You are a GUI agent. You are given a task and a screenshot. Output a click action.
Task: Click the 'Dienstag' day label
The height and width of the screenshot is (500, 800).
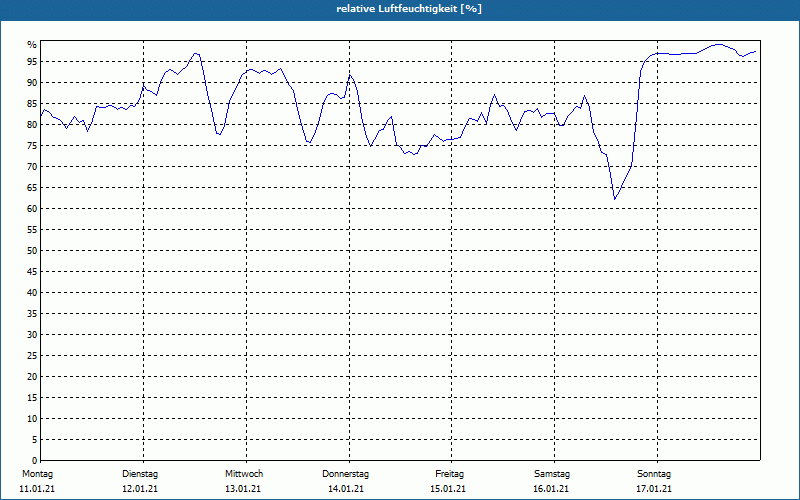coord(140,474)
